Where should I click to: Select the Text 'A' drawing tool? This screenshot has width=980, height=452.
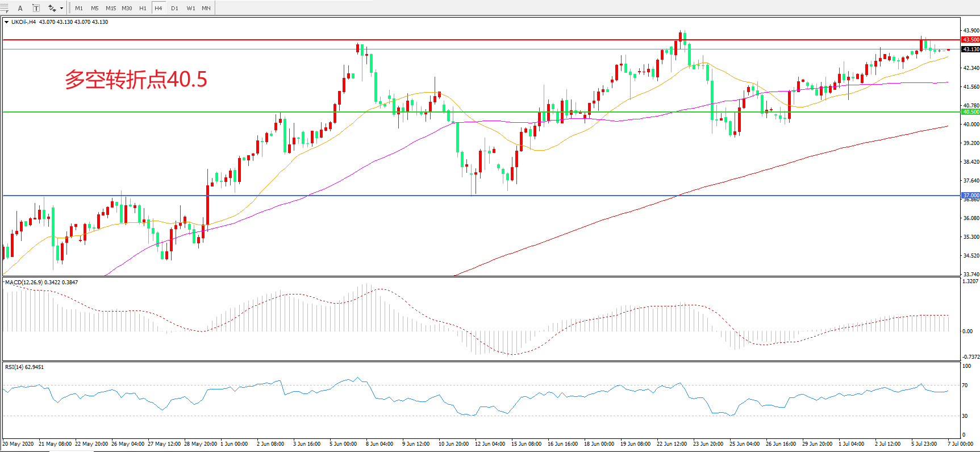tap(20, 8)
